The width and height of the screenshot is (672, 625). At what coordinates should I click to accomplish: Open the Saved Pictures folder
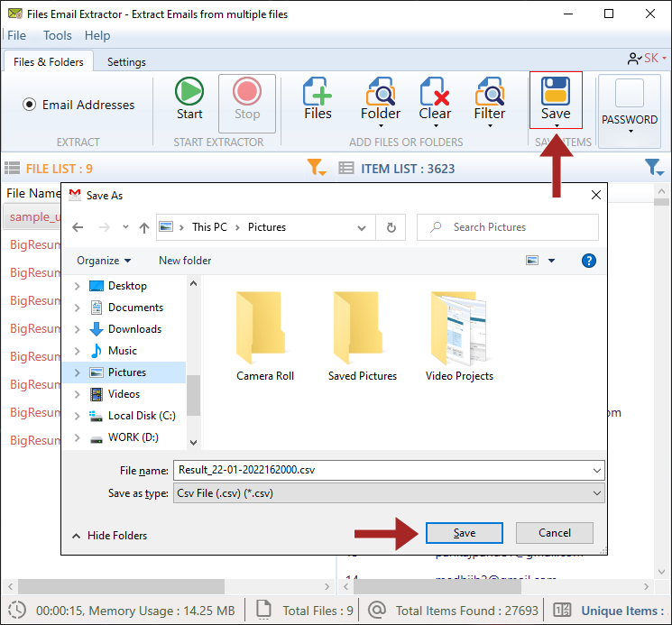click(x=362, y=336)
